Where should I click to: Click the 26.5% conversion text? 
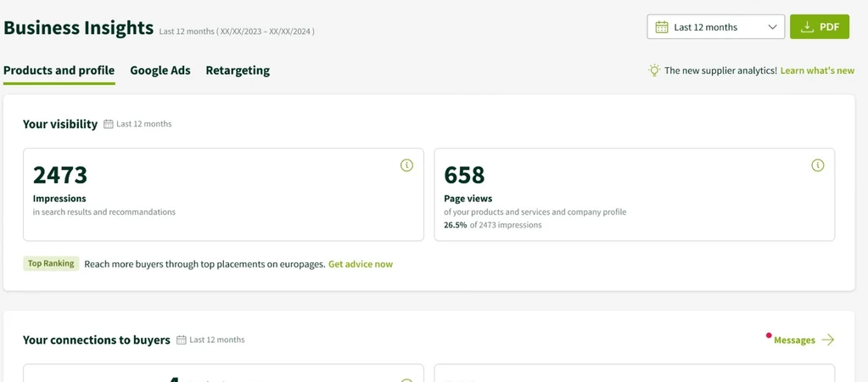coord(456,225)
